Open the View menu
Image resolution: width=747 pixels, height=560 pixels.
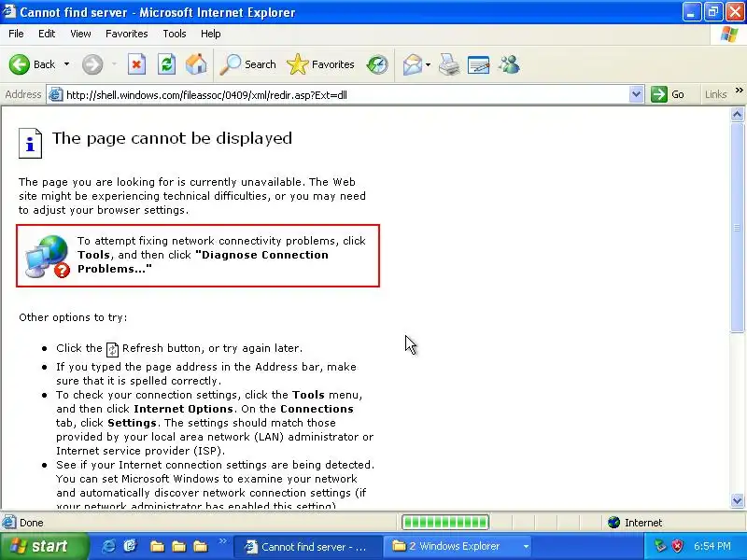[80, 34]
